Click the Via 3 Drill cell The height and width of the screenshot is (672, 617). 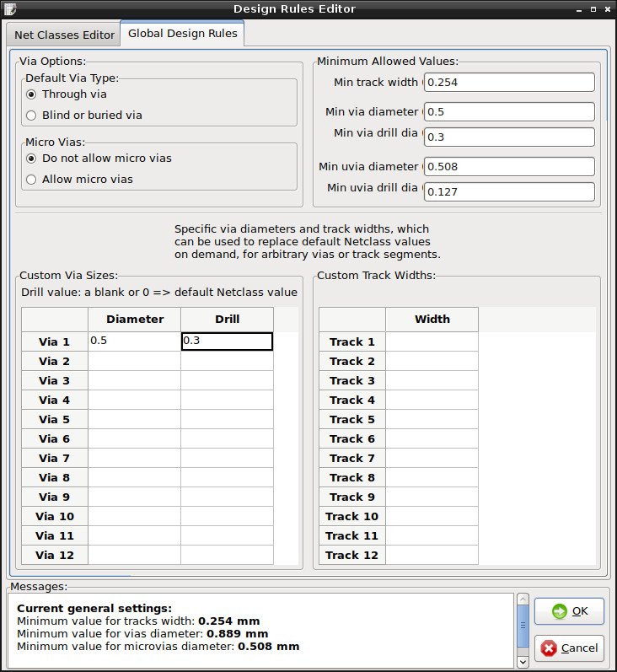[x=227, y=380]
